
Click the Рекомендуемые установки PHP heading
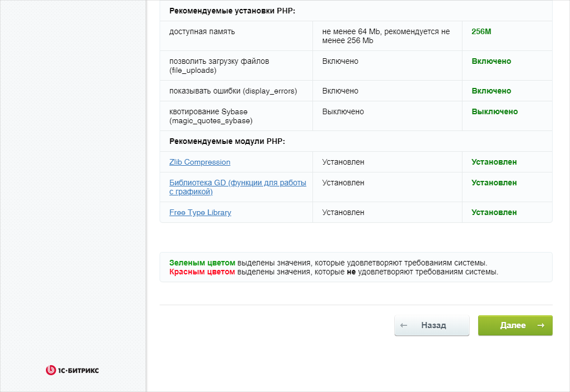(232, 11)
